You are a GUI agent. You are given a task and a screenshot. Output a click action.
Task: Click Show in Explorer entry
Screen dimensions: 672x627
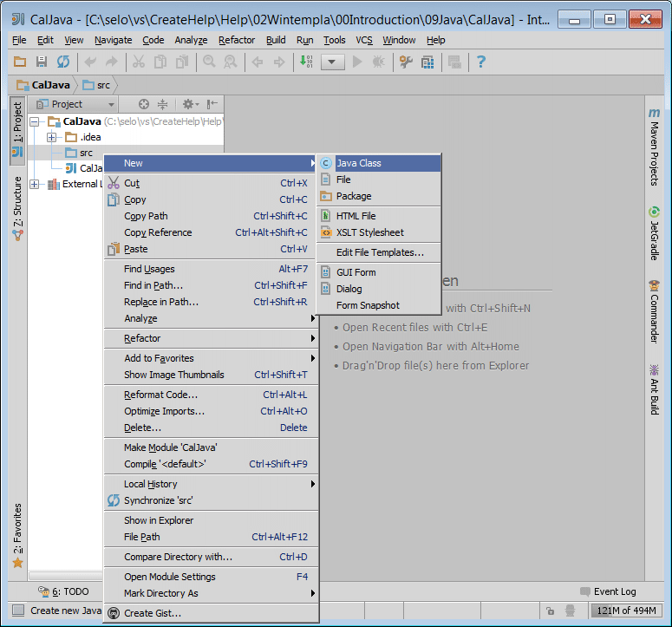pos(212,520)
